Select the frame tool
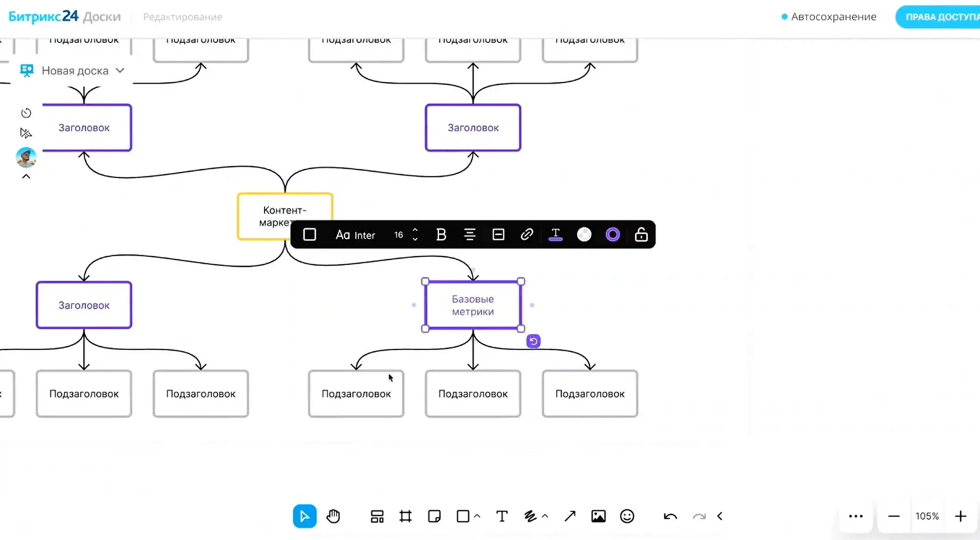This screenshot has height=540, width=980. coord(405,516)
